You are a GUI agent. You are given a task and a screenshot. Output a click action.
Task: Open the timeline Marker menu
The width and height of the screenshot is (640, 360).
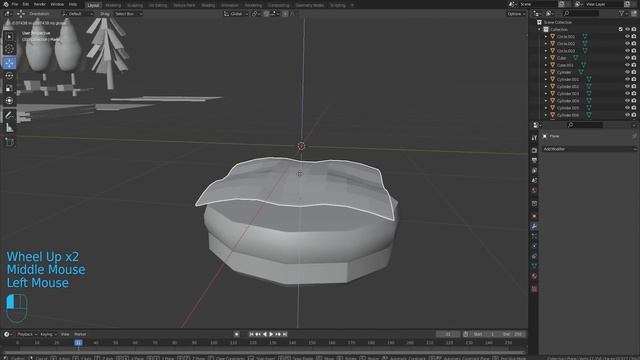click(x=80, y=334)
